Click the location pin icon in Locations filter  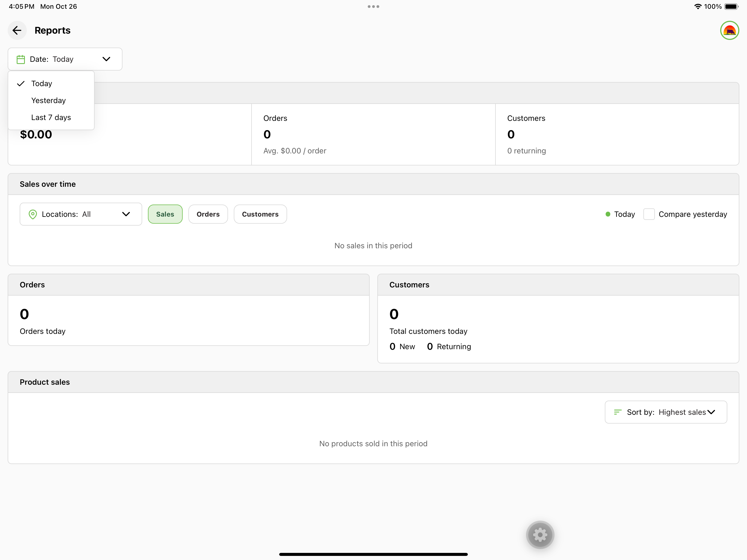click(x=33, y=214)
